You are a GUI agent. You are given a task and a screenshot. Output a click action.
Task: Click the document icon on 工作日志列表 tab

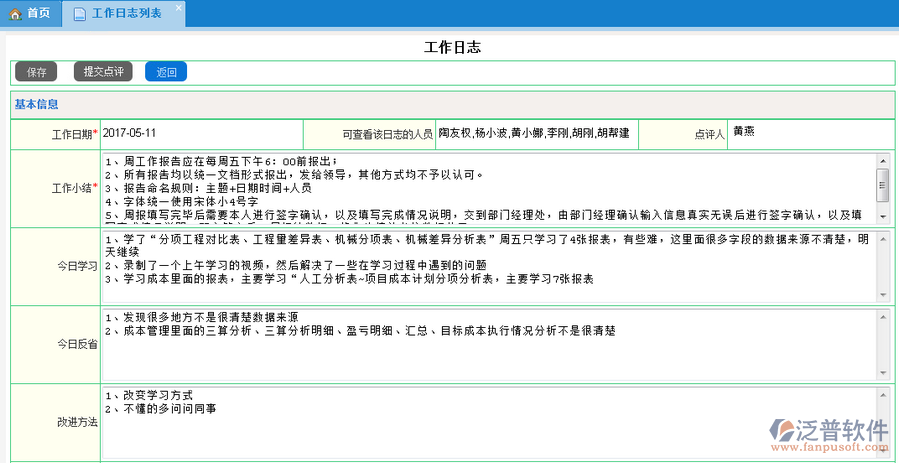tap(79, 13)
